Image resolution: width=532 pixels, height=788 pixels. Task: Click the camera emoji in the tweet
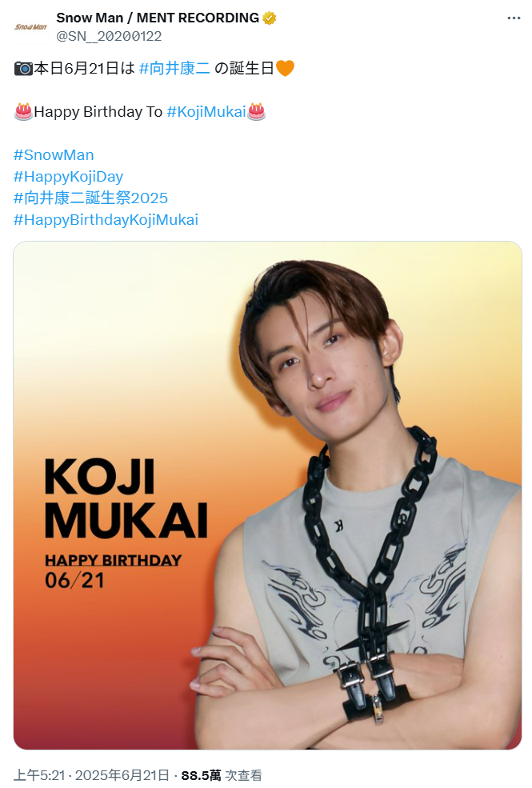coord(23,68)
